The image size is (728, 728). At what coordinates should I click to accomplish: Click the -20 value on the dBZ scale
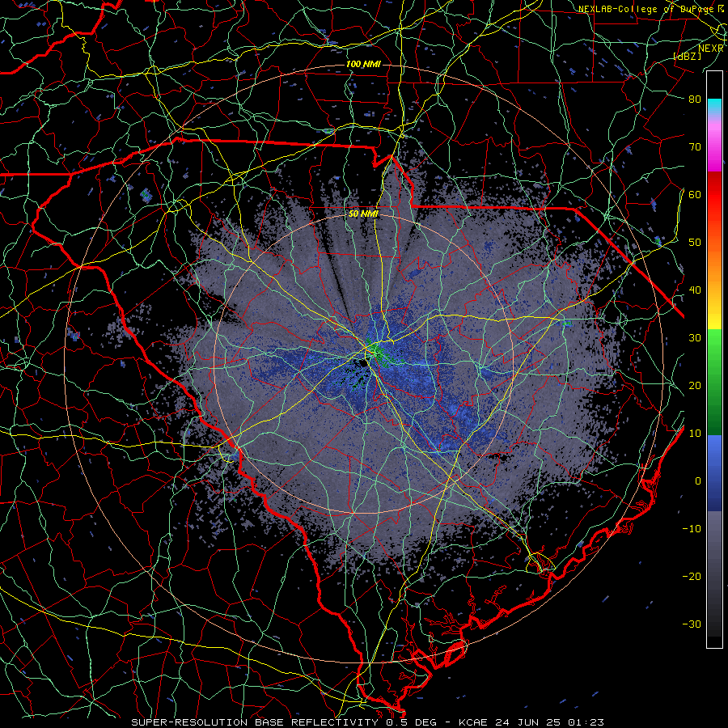(692, 576)
